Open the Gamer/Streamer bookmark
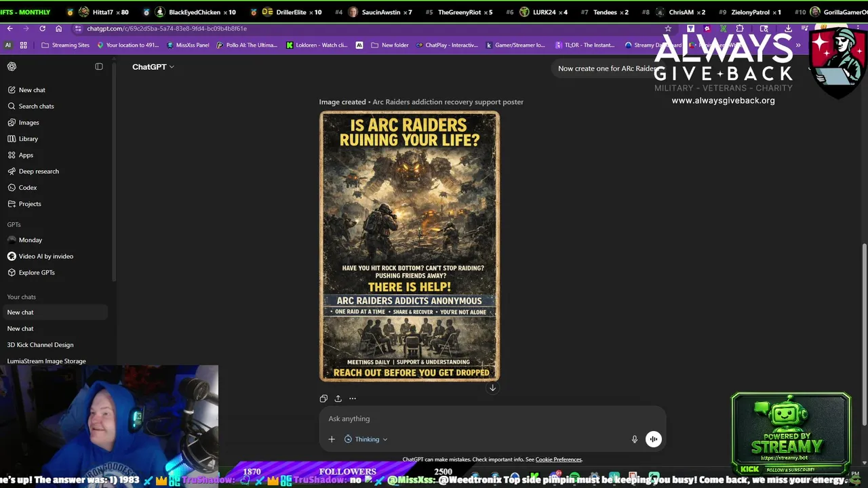868x488 pixels. (515, 45)
